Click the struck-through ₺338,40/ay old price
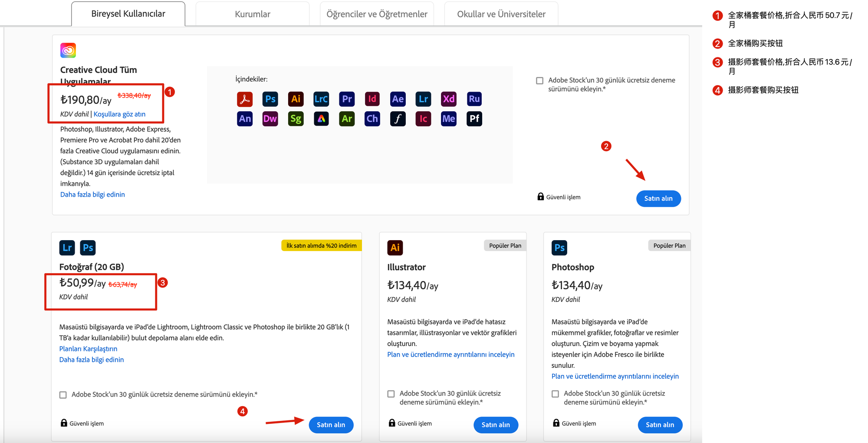Screen dimensions: 868x443 (134, 96)
